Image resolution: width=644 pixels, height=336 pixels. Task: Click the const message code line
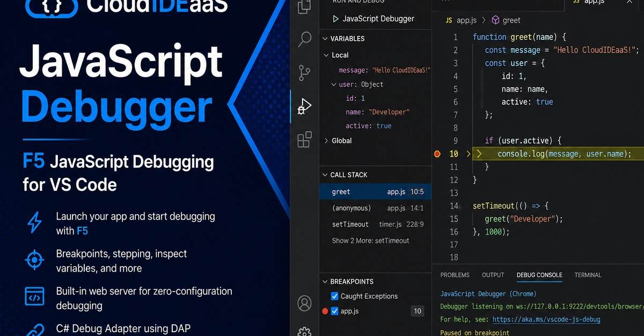[562, 50]
